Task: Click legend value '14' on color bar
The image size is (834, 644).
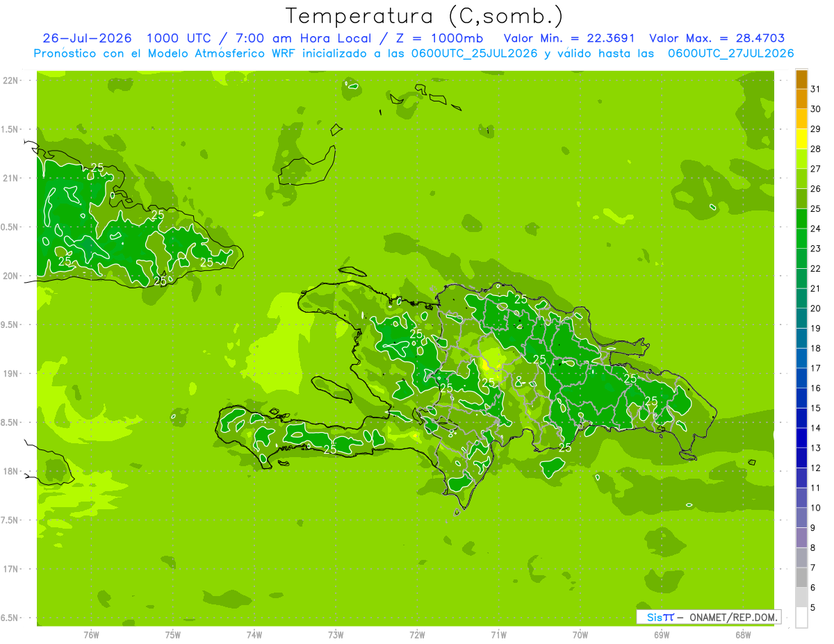Action: tap(815, 428)
